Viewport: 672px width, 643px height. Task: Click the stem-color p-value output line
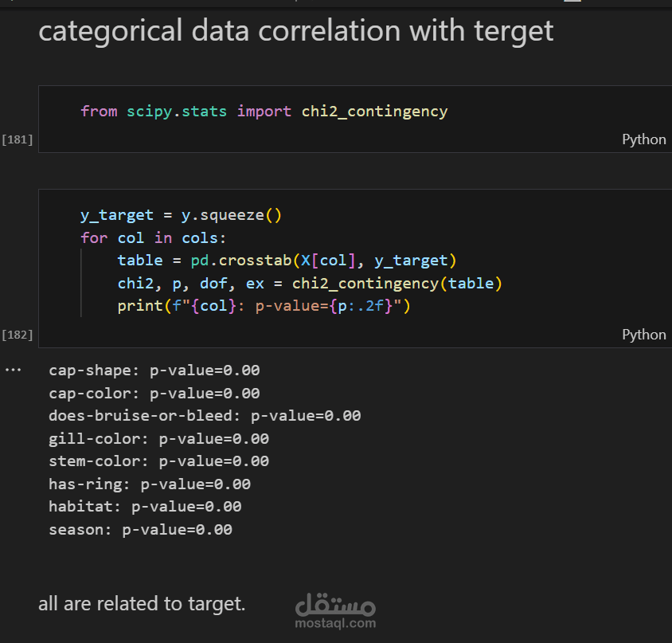tap(158, 461)
